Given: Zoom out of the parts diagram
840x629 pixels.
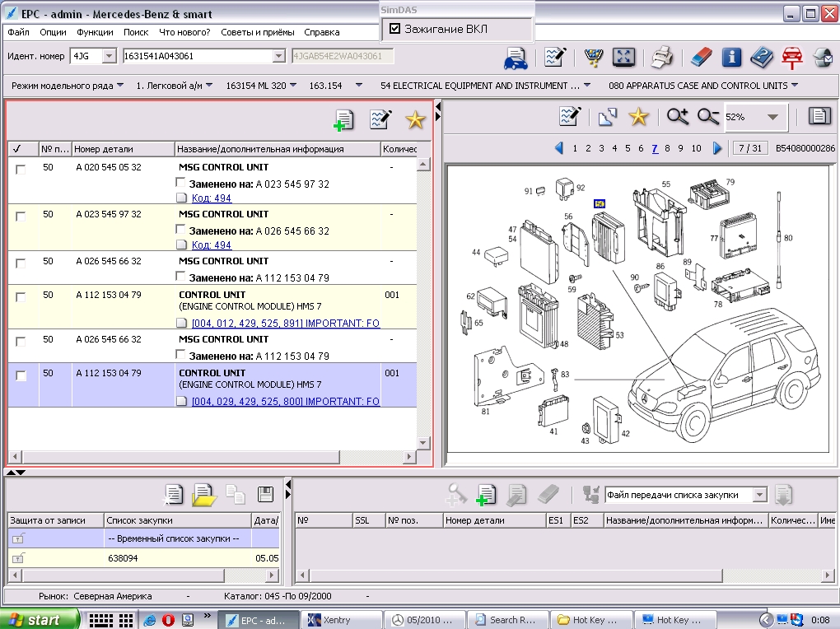Looking at the screenshot, I should click(707, 116).
